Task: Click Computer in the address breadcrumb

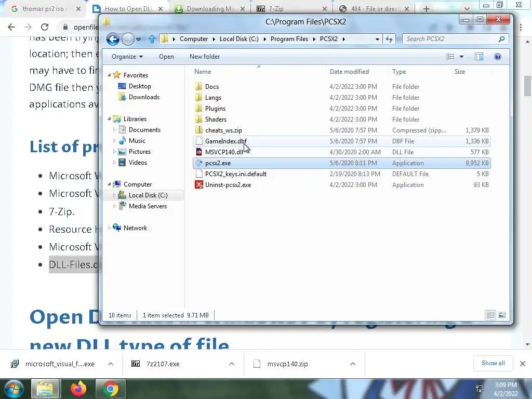Action: tap(194, 39)
